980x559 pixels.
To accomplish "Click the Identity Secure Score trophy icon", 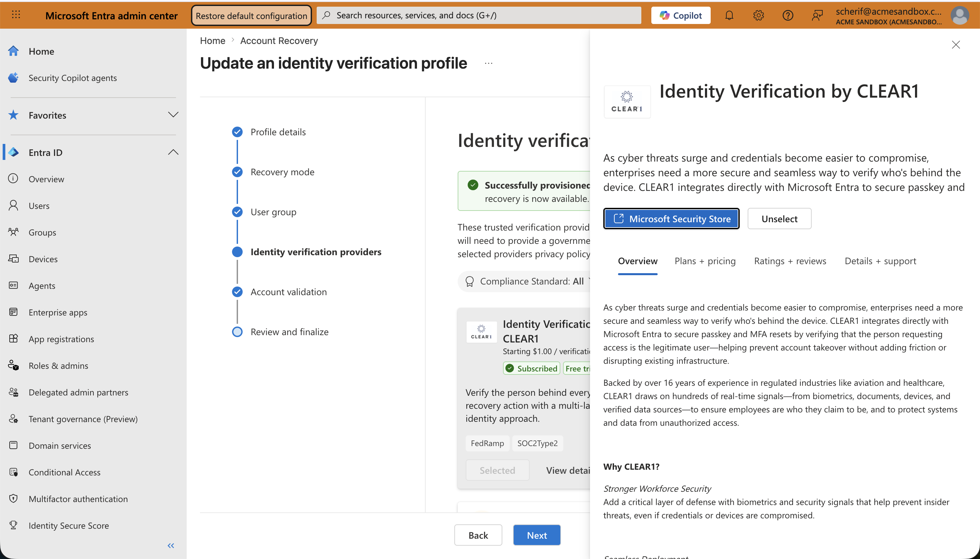I will [x=13, y=525].
